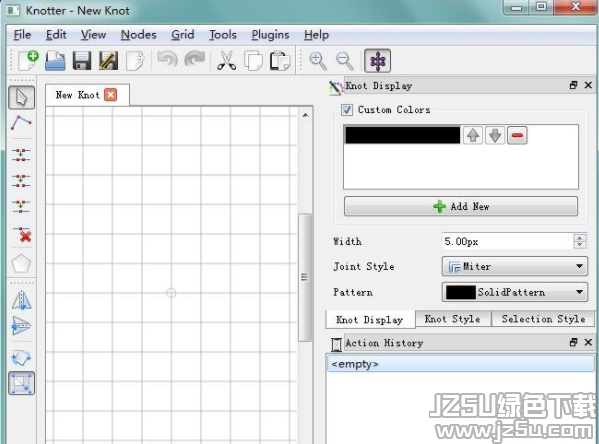The width and height of the screenshot is (599, 444).
Task: Remove the color with red minus
Action: coord(517,135)
